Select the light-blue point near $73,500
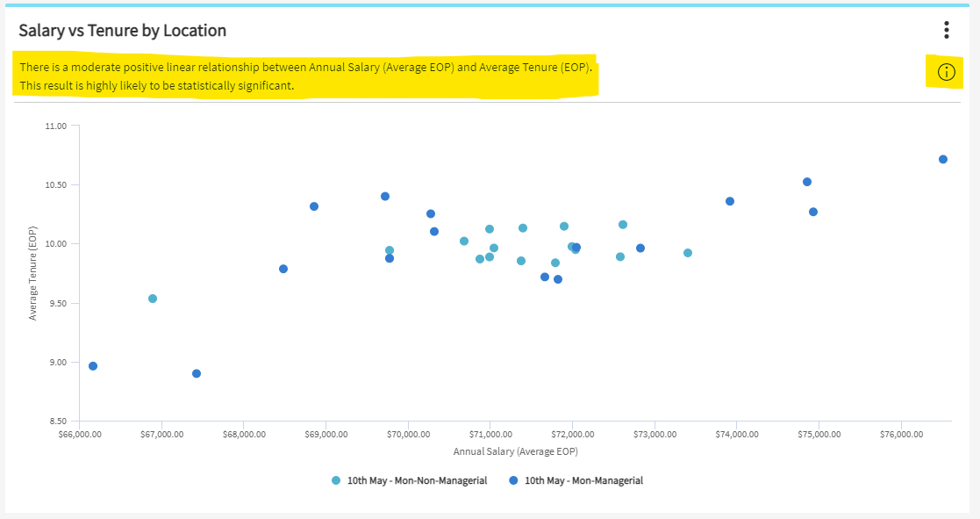 point(688,253)
